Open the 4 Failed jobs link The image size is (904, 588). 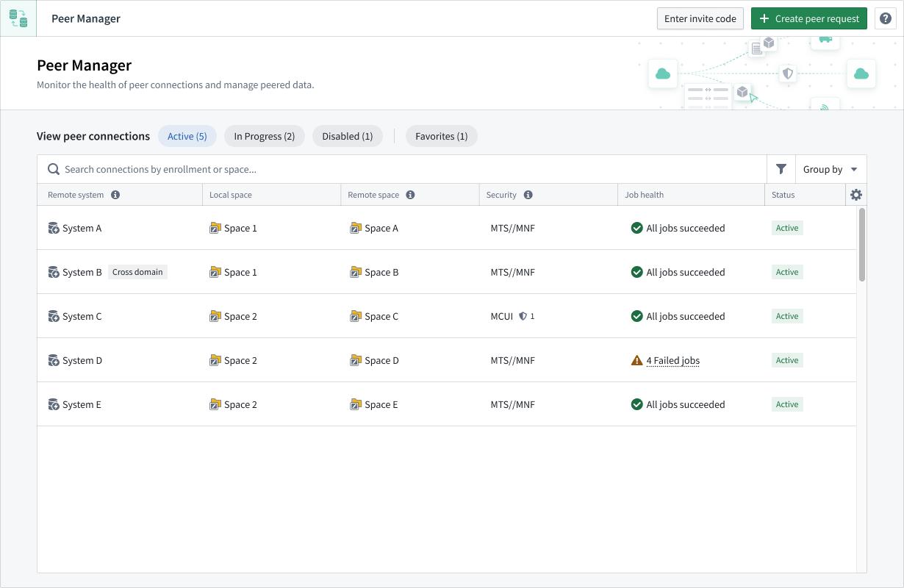pyautogui.click(x=672, y=360)
